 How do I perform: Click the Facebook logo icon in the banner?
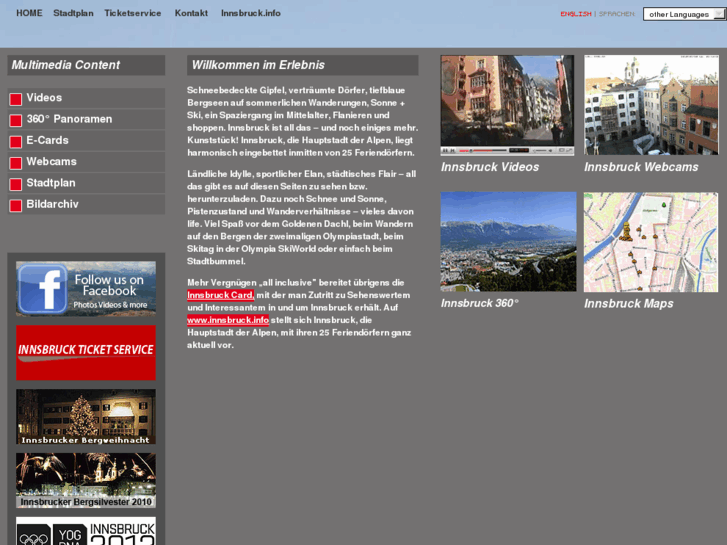tap(43, 289)
